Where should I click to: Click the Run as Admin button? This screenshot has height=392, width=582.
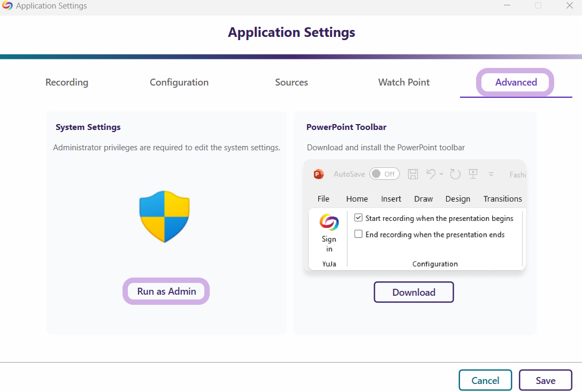point(166,291)
